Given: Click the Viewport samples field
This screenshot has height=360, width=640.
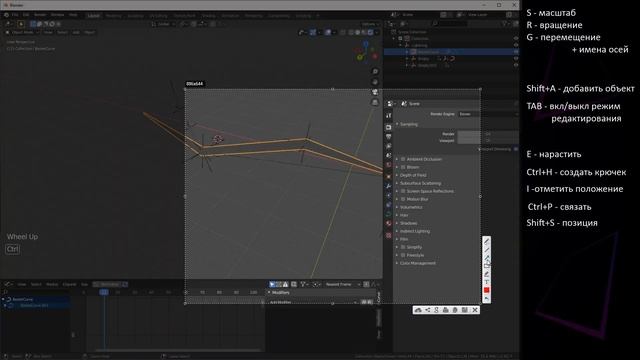Looking at the screenshot, I should click(x=487, y=140).
